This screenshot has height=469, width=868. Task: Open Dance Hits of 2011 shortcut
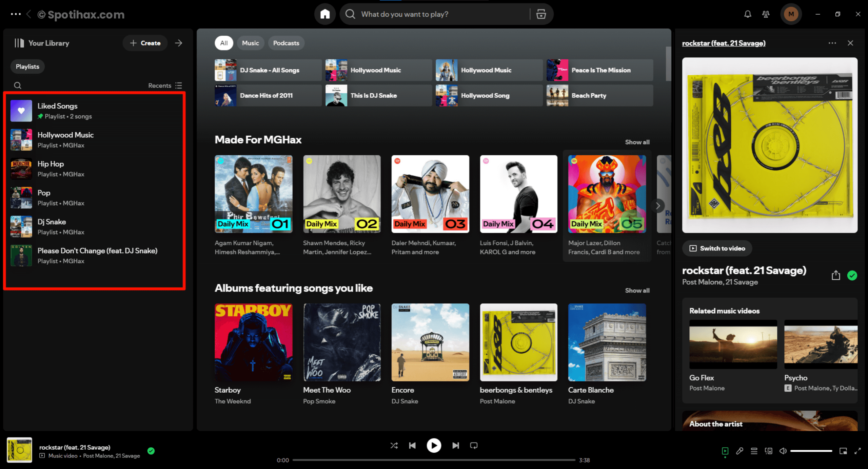tap(268, 95)
